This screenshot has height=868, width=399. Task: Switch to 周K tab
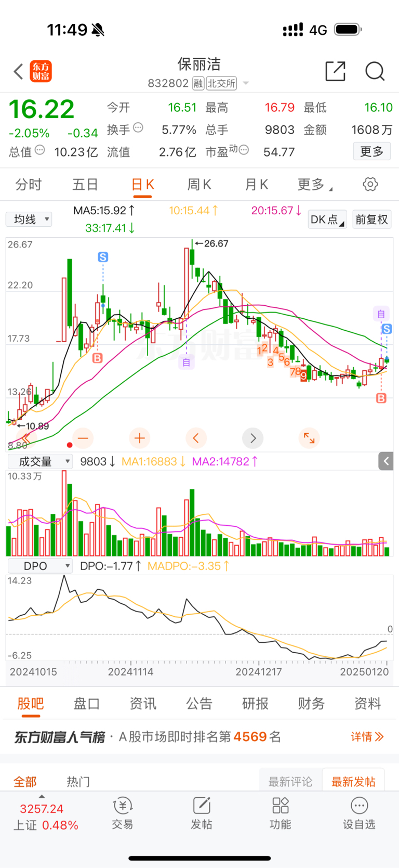(x=199, y=184)
